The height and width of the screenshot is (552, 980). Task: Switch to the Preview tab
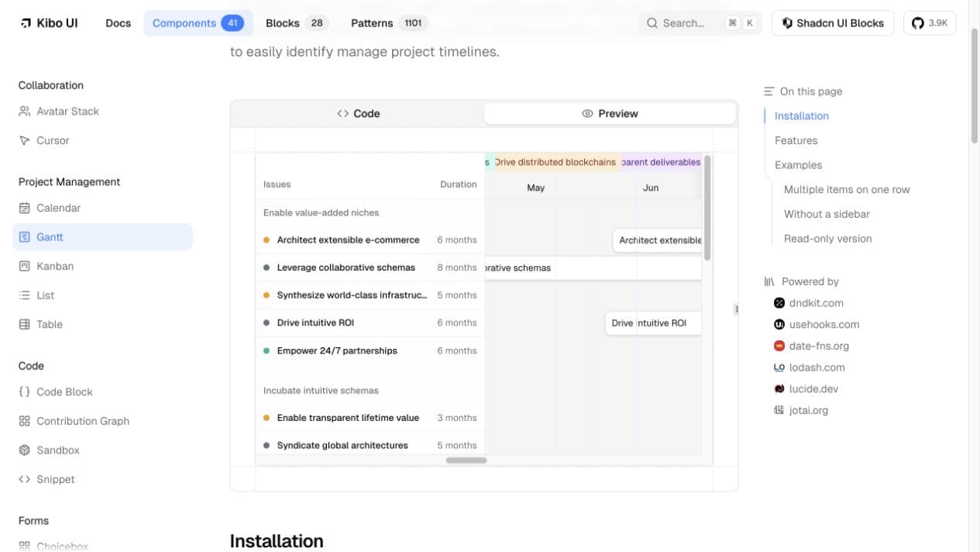pyautogui.click(x=610, y=114)
